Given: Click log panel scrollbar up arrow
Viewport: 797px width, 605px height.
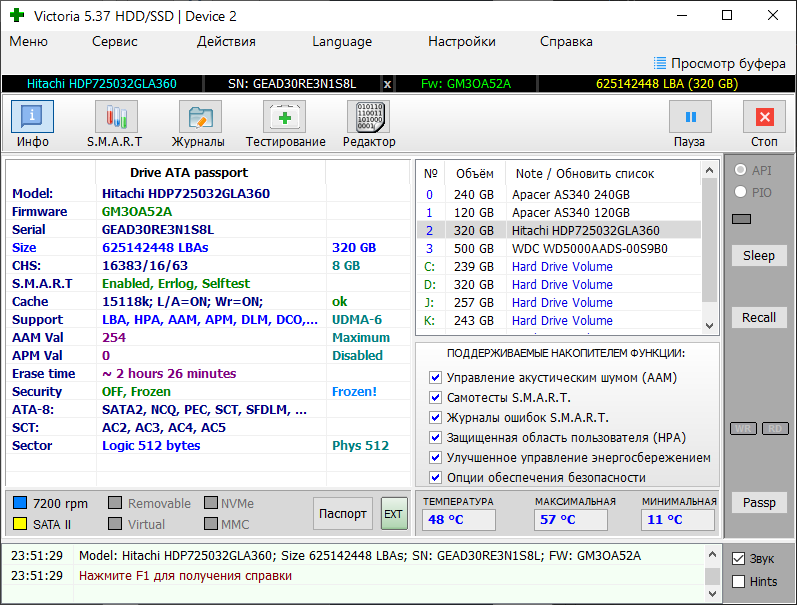Looking at the screenshot, I should click(x=712, y=555).
